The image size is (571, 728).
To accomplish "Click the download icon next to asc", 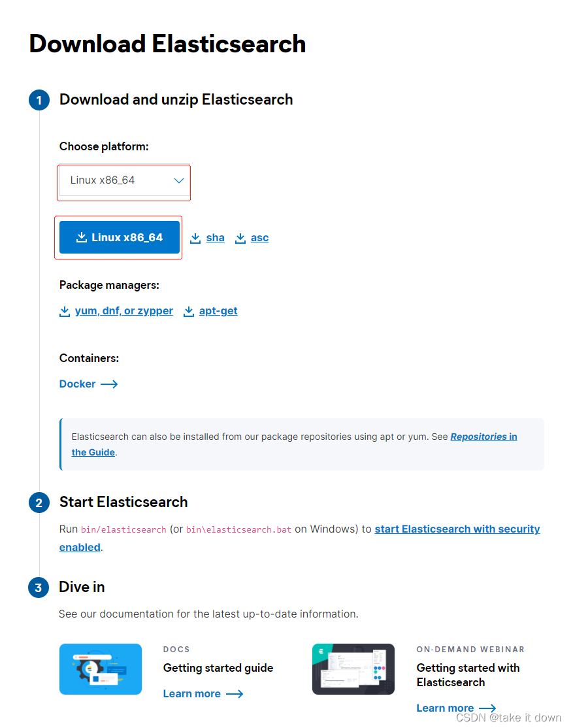I will [240, 237].
